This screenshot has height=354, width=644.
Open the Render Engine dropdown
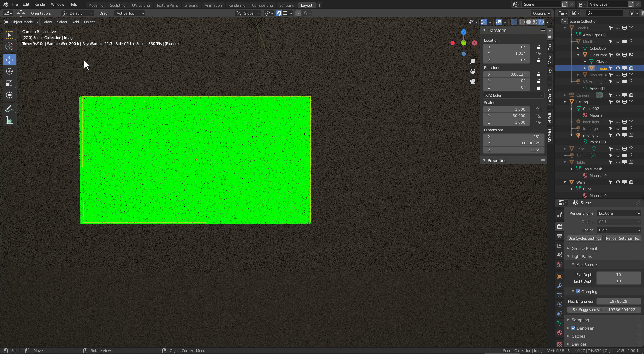(619, 213)
